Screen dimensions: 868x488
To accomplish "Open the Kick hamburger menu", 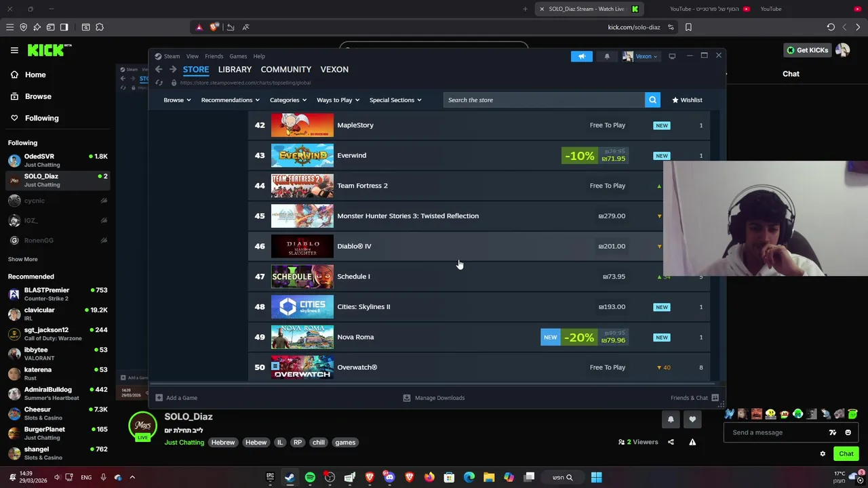I will tap(14, 50).
